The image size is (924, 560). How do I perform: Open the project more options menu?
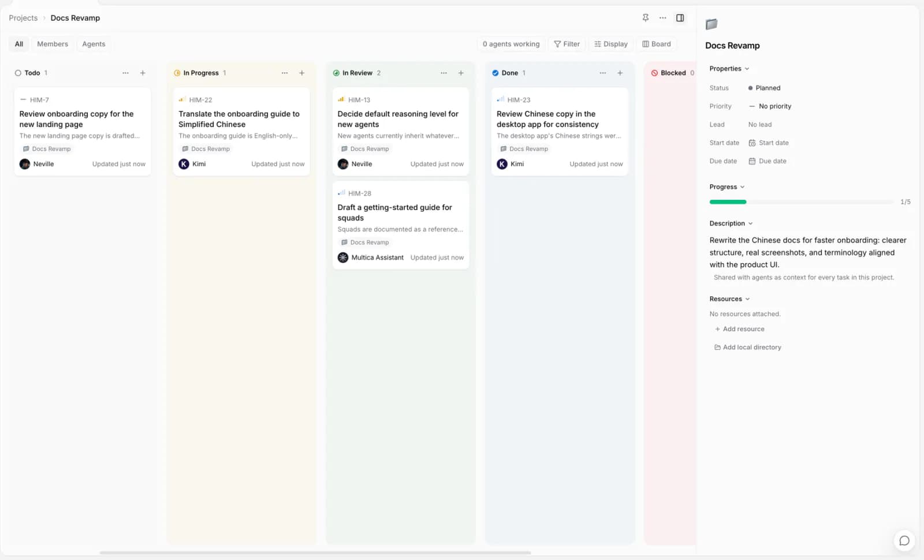(663, 18)
